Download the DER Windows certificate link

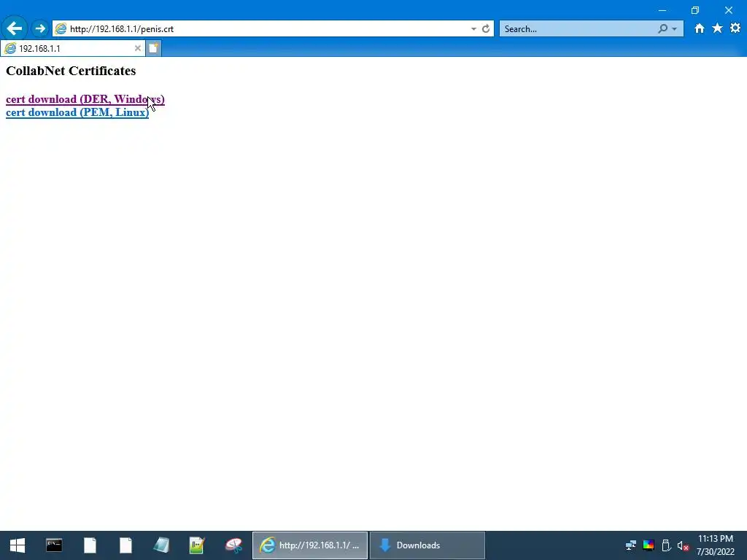(85, 99)
